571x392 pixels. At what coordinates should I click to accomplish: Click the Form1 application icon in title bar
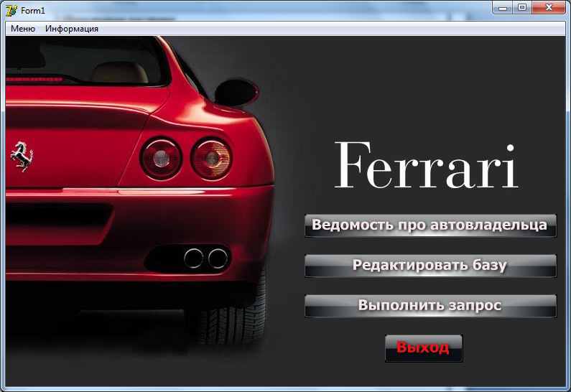pos(11,11)
